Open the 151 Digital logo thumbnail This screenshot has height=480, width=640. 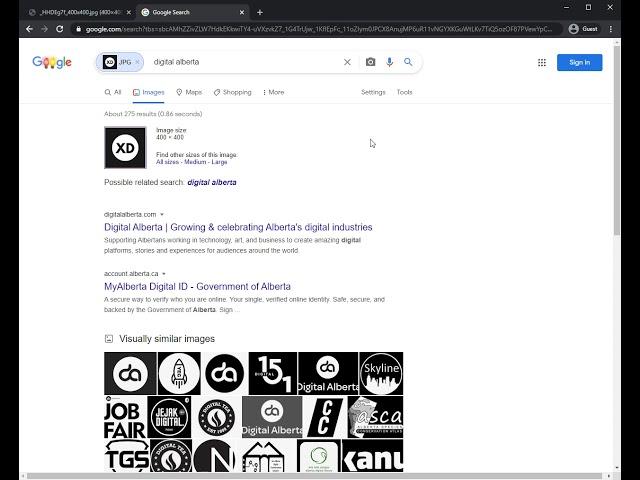pyautogui.click(x=273, y=373)
